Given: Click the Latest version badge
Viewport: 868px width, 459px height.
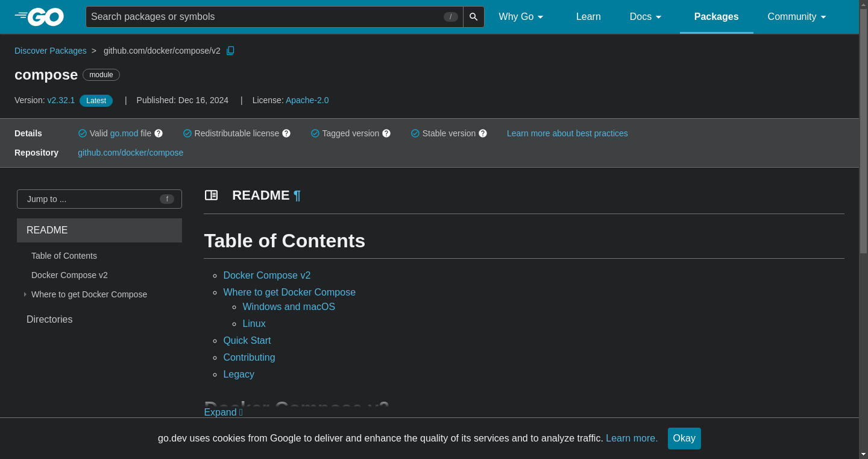Looking at the screenshot, I should tap(96, 101).
